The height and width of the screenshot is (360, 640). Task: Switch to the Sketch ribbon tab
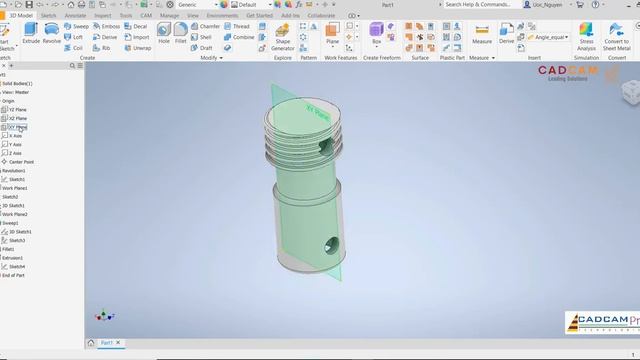click(x=48, y=16)
